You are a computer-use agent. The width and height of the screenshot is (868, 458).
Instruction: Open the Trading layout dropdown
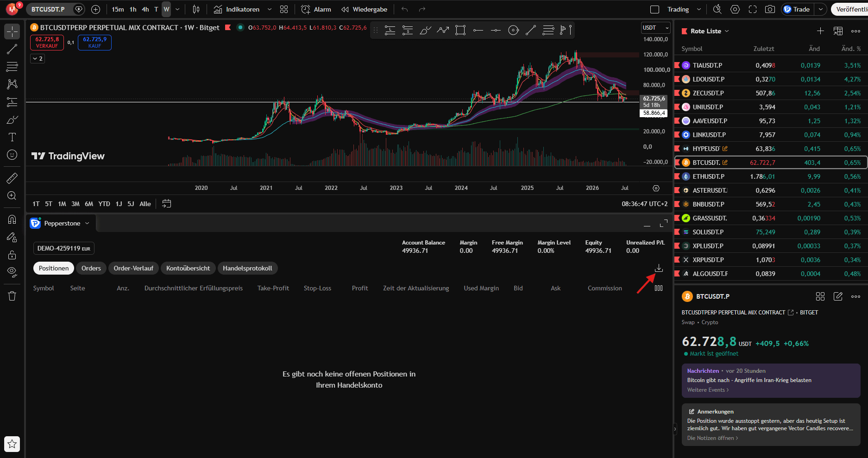[684, 9]
